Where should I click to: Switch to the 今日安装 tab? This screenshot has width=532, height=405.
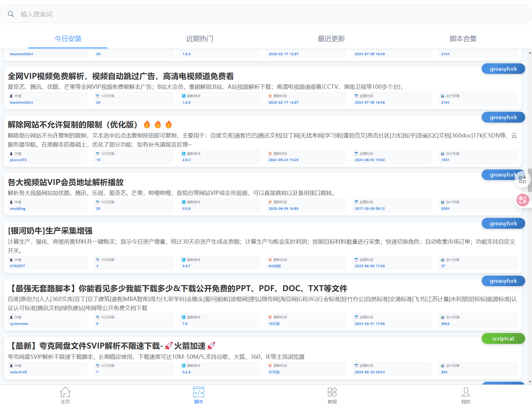pos(68,38)
